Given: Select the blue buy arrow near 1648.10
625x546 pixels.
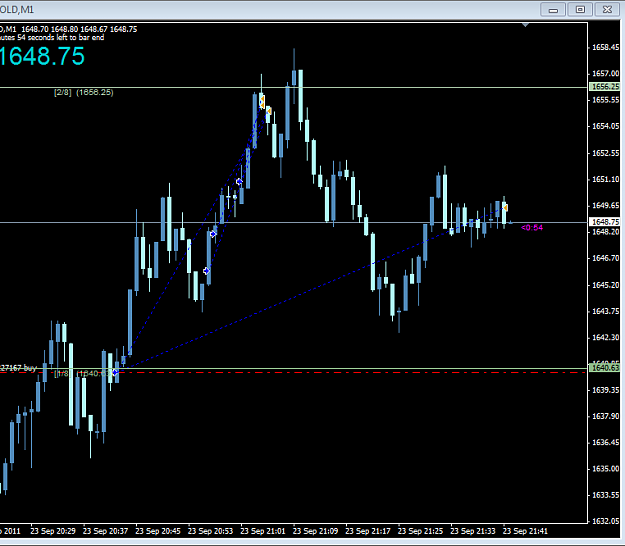Looking at the screenshot, I should point(213,234).
